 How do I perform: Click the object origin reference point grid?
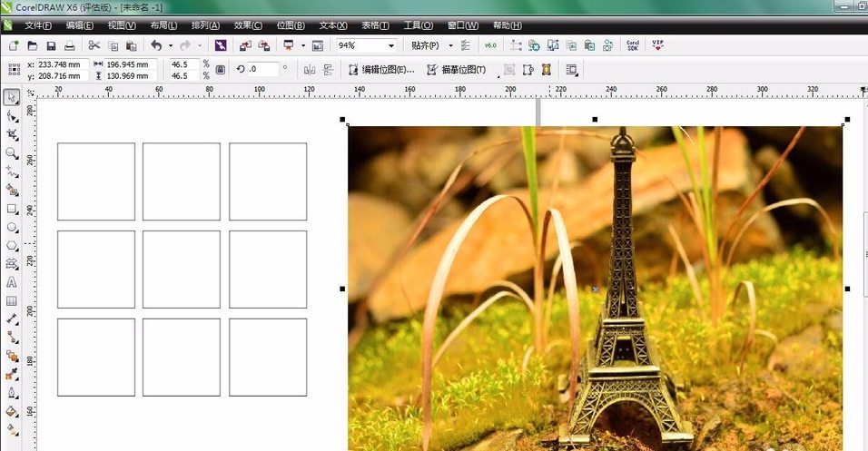[x=14, y=69]
